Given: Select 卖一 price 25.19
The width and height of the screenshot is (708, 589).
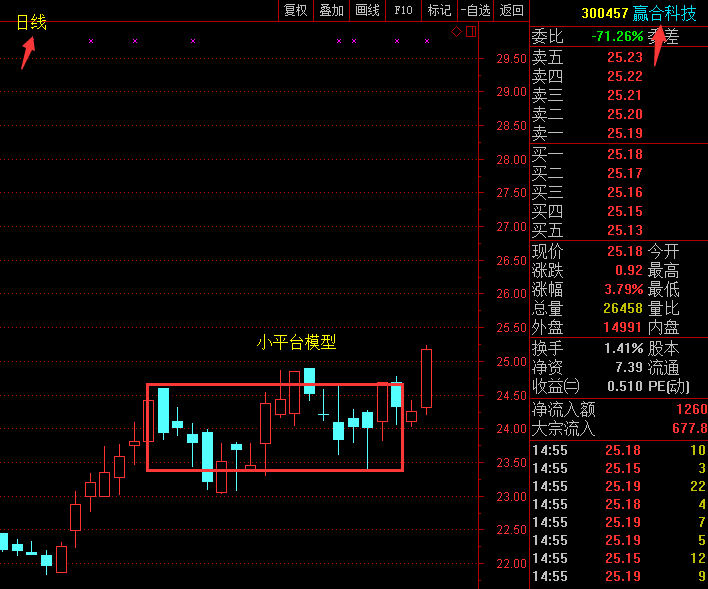Looking at the screenshot, I should [x=624, y=133].
